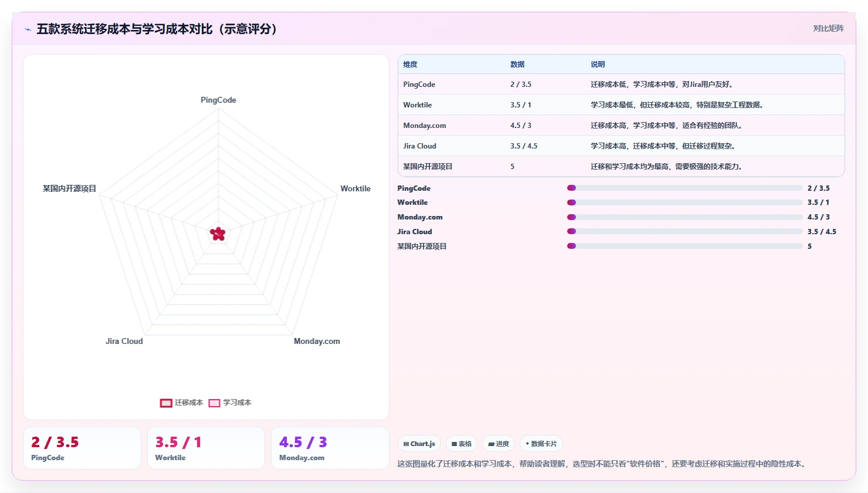Click the PingCode label in progress list
Viewport: 868px width, 493px height.
click(x=414, y=188)
